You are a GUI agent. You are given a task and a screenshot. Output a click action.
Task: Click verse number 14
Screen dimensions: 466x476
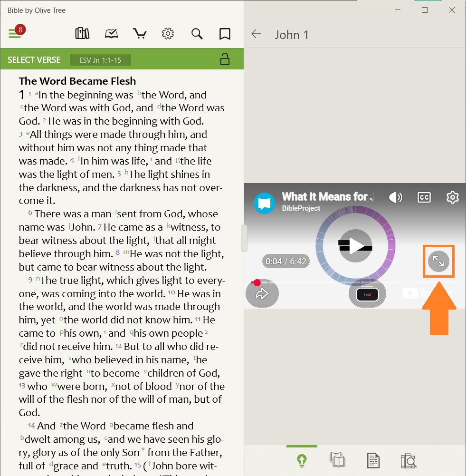31,425
